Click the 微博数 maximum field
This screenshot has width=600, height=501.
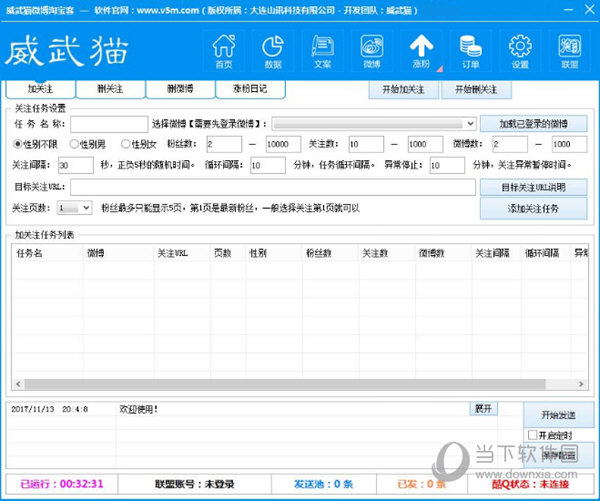pos(569,144)
